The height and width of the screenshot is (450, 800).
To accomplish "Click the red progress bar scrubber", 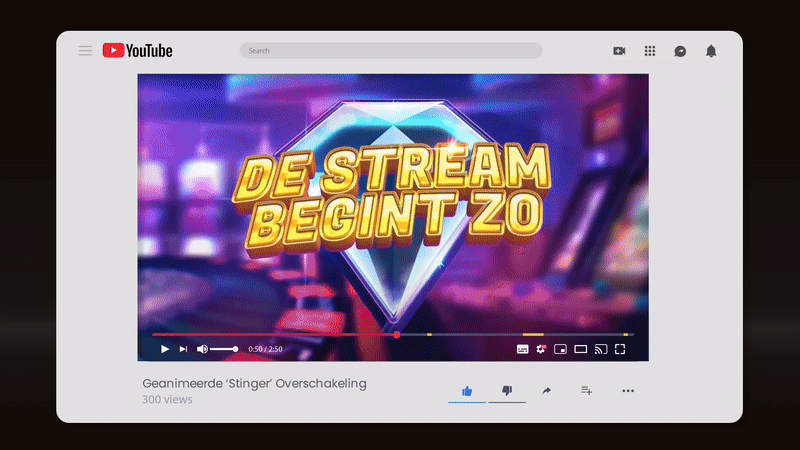I will 397,335.
